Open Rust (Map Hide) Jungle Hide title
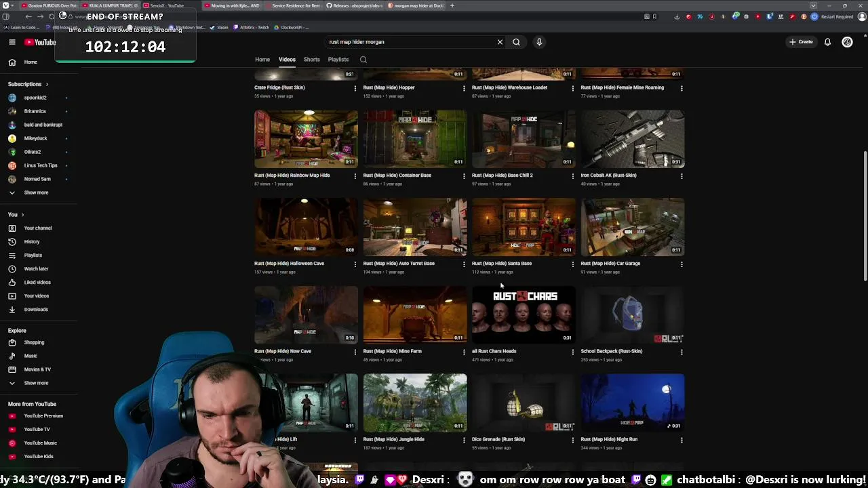 point(393,439)
